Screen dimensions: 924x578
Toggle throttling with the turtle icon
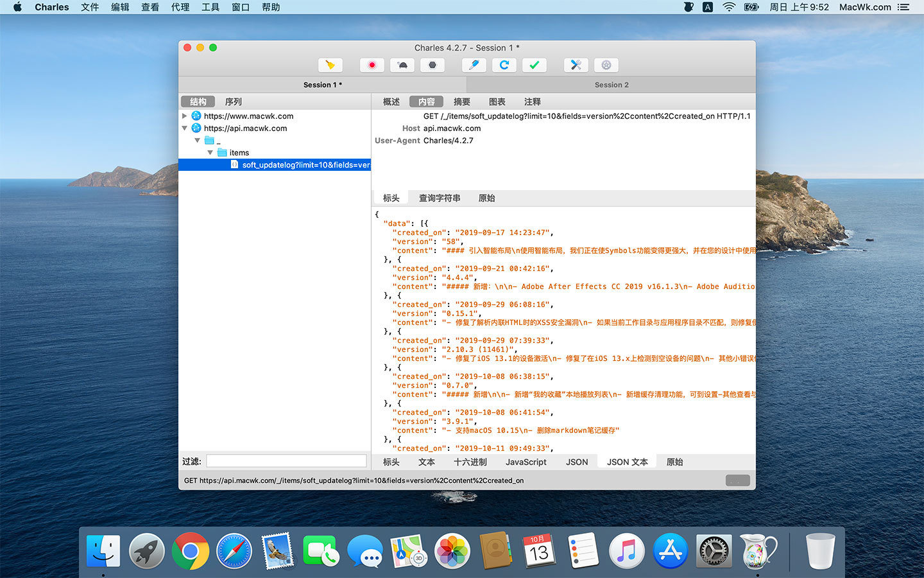[x=402, y=65]
